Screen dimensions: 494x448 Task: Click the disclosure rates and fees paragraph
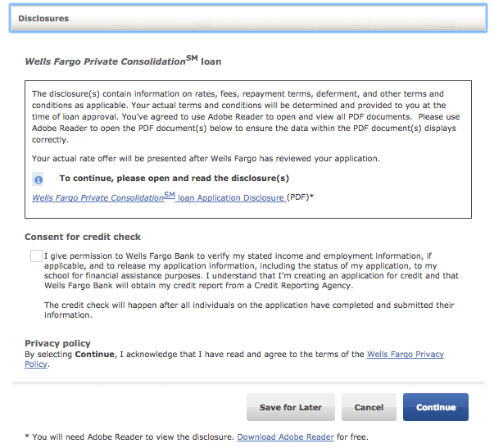[246, 116]
